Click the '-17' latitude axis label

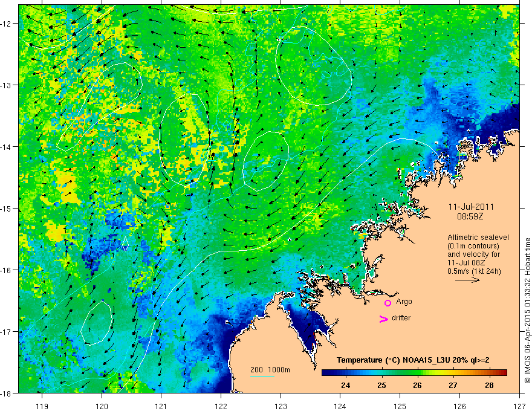(7, 332)
